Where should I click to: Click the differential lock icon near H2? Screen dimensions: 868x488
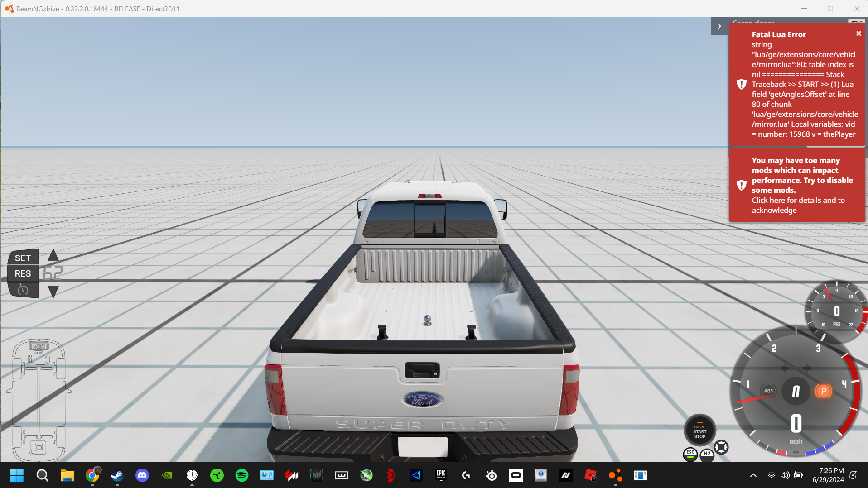(x=721, y=447)
